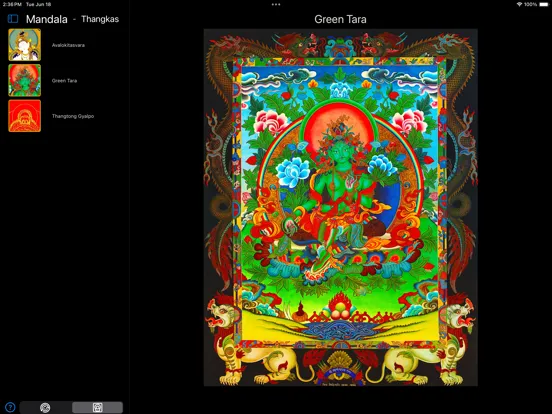Check the Wi-Fi status icon
This screenshot has width=552, height=414.
point(519,4)
